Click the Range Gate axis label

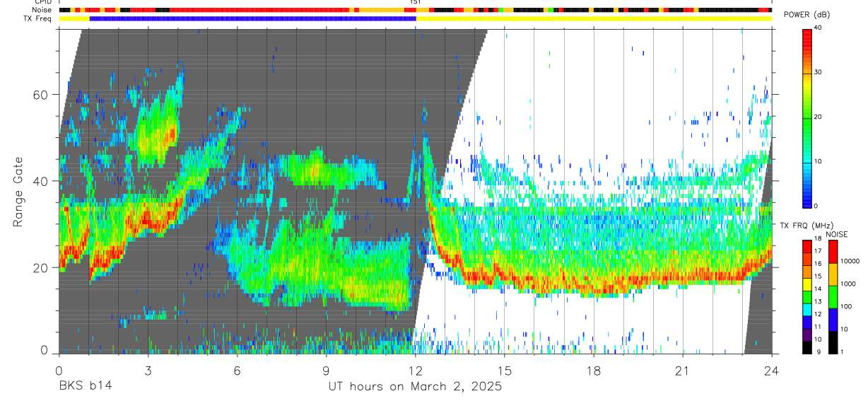pyautogui.click(x=19, y=191)
